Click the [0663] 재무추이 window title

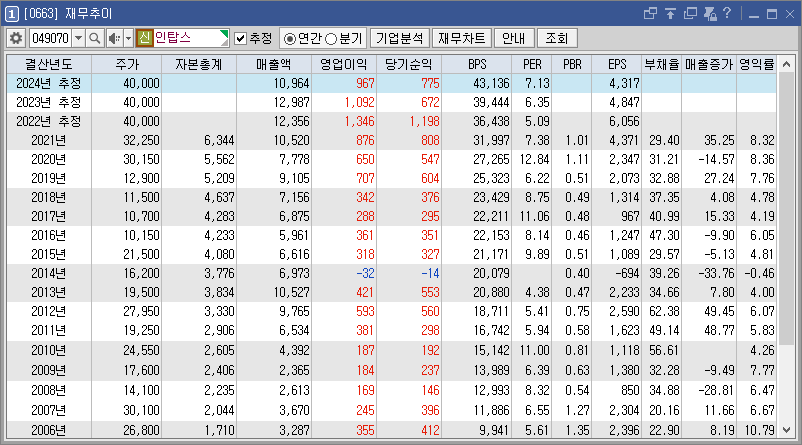click(68, 14)
